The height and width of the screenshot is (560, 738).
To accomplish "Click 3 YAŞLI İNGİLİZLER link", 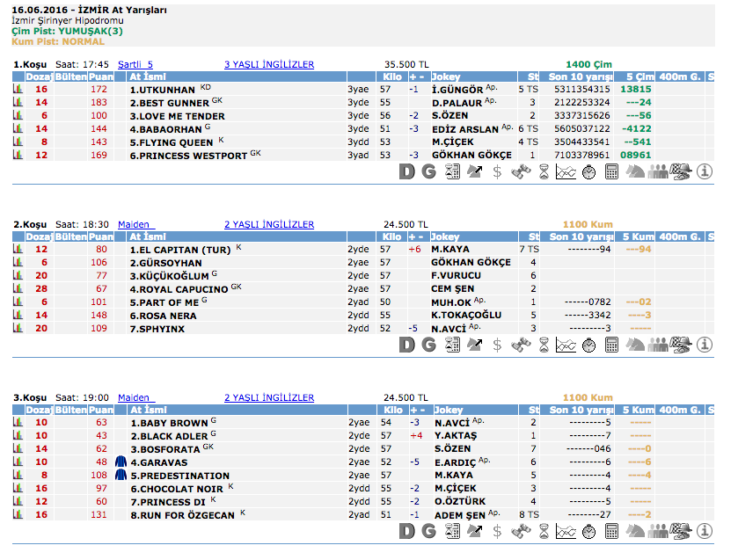I will [269, 64].
